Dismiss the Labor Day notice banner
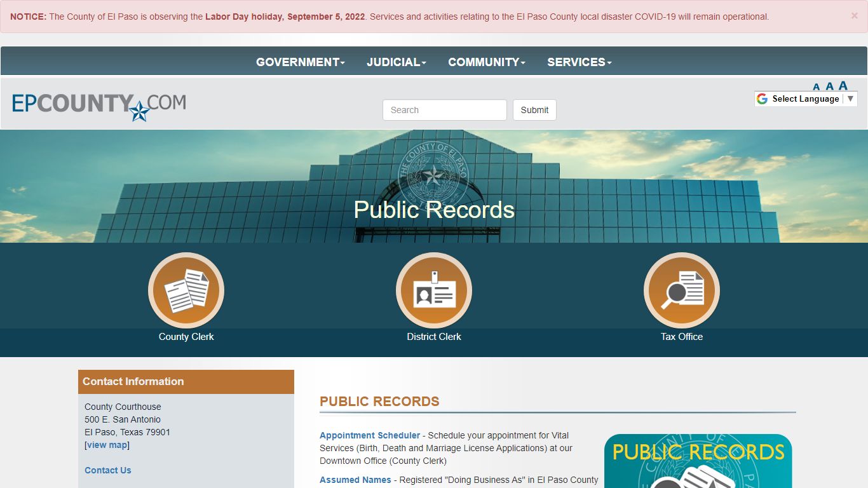868x488 pixels. (x=854, y=16)
